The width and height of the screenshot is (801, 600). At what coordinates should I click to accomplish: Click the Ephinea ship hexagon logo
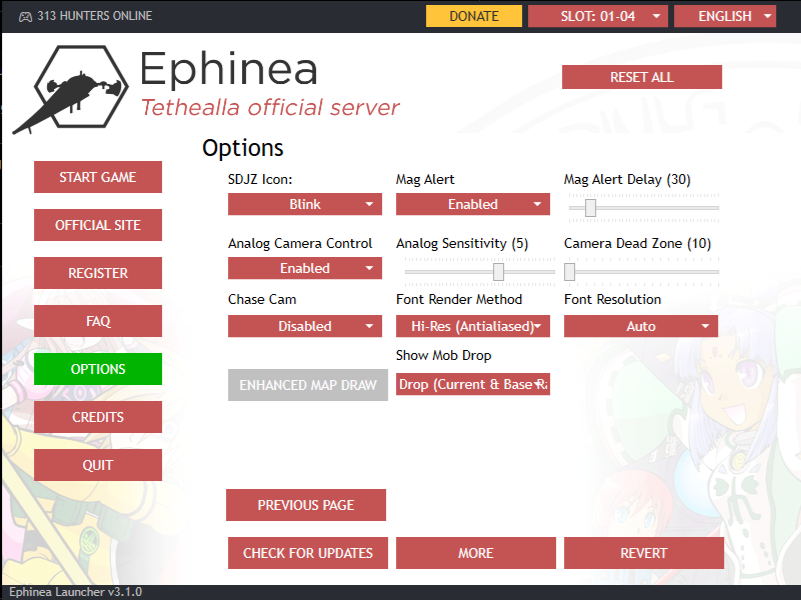tap(72, 89)
